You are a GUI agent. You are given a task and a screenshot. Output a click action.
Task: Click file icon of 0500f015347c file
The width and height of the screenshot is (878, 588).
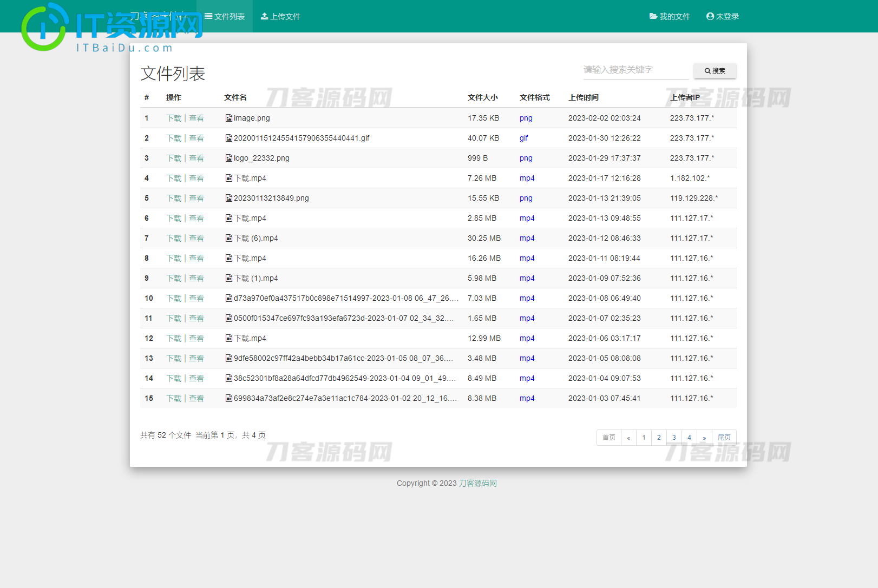pyautogui.click(x=229, y=318)
